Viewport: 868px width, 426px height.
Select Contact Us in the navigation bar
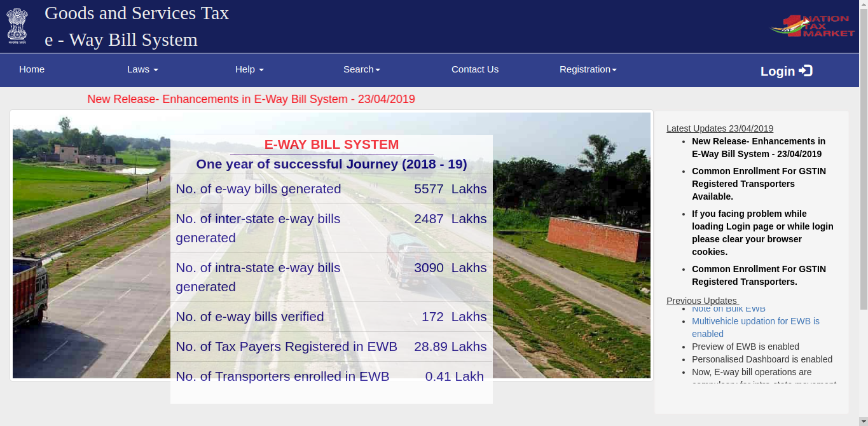[474, 69]
